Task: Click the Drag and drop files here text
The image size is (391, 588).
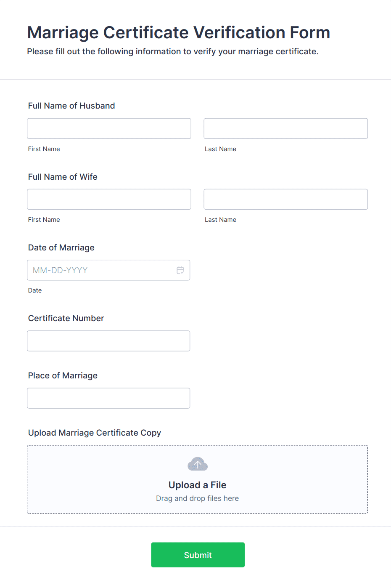Action: 197,498
